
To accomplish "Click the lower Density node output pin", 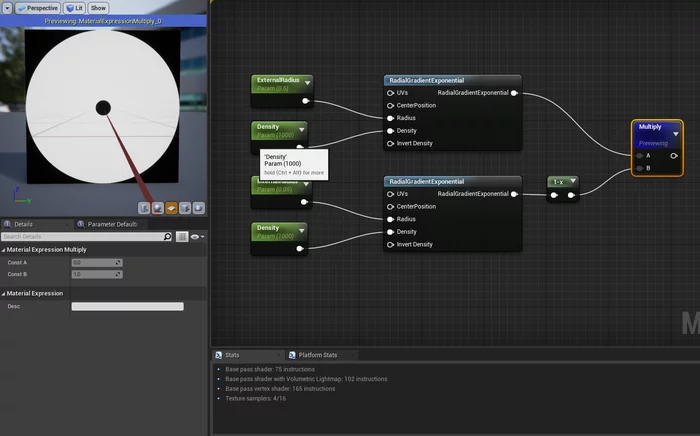I will 300,249.
